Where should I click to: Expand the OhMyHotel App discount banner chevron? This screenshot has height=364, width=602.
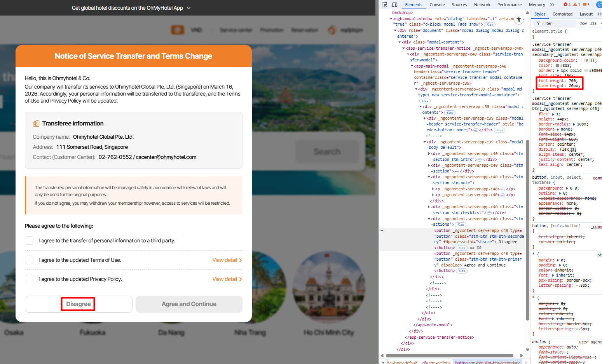click(189, 8)
